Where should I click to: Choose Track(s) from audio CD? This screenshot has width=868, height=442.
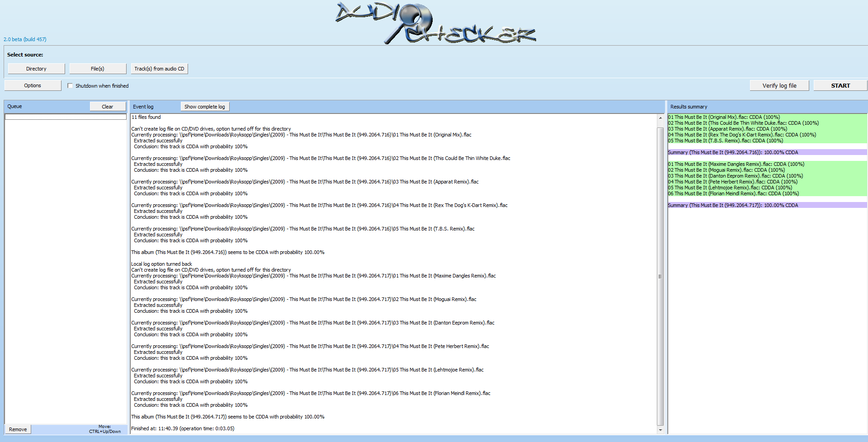pyautogui.click(x=159, y=69)
